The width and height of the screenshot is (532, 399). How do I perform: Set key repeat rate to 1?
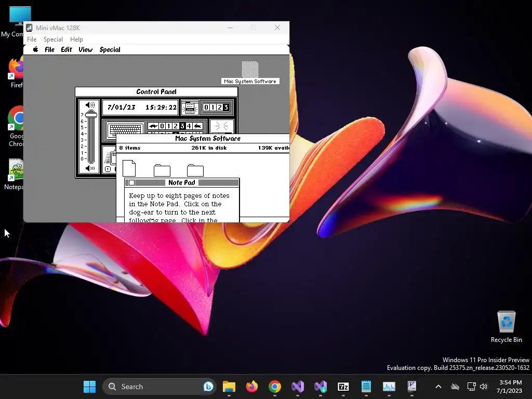click(x=169, y=126)
